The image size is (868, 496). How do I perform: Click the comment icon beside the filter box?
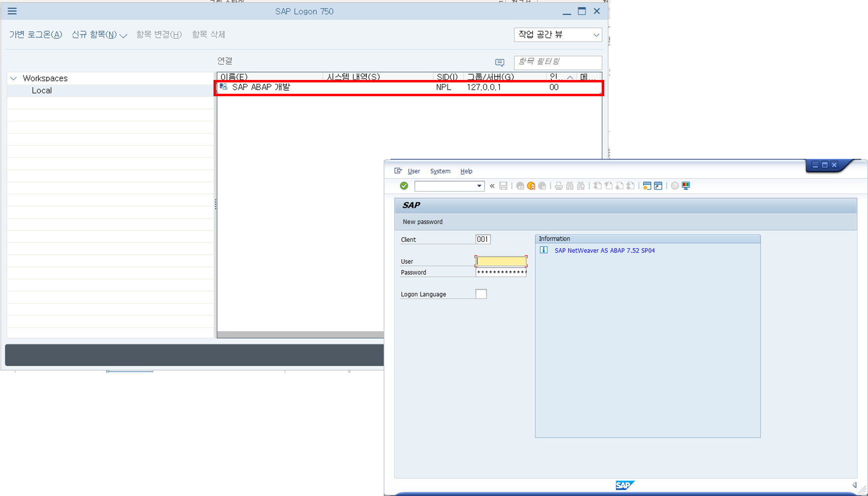click(x=500, y=62)
